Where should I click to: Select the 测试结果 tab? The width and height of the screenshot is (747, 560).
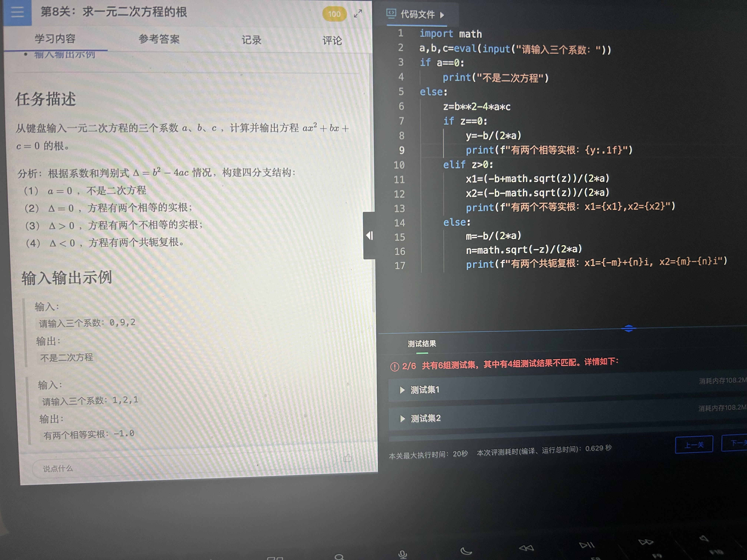(x=422, y=344)
